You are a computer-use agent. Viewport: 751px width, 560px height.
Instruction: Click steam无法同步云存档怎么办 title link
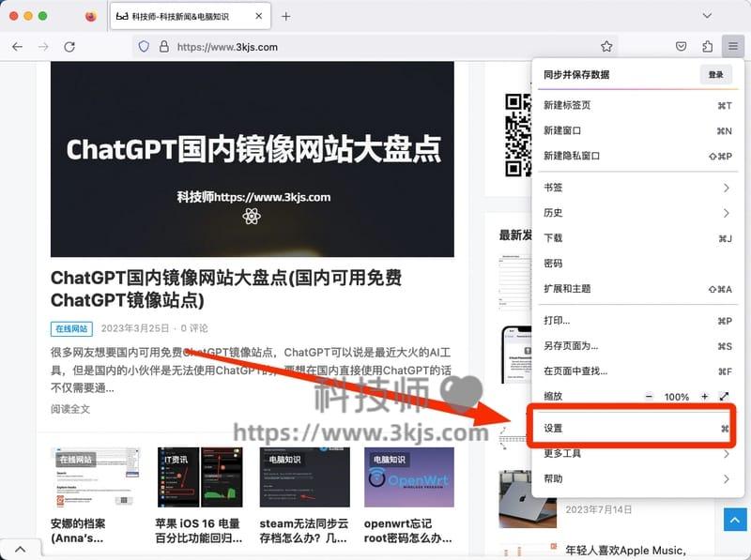pos(303,531)
